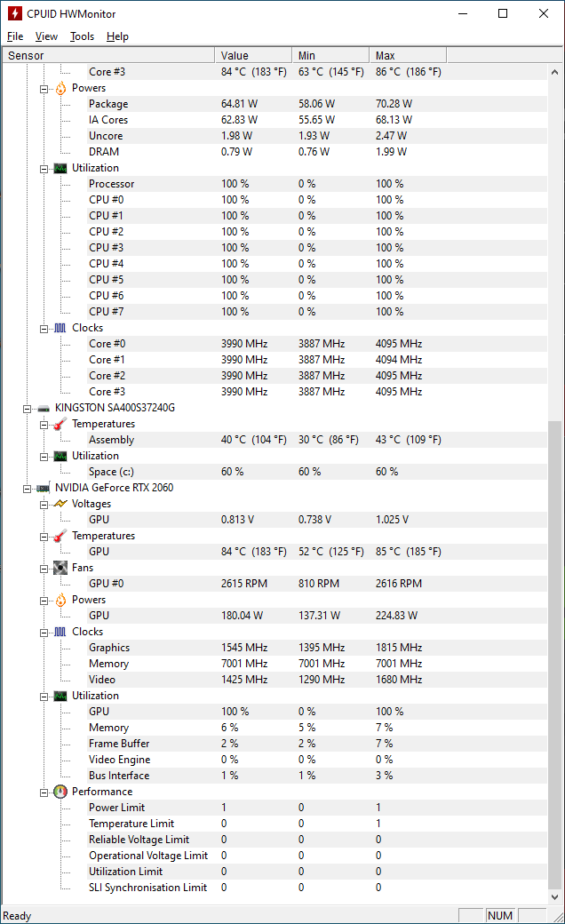Open the Tools menu
The width and height of the screenshot is (565, 924).
[x=83, y=36]
